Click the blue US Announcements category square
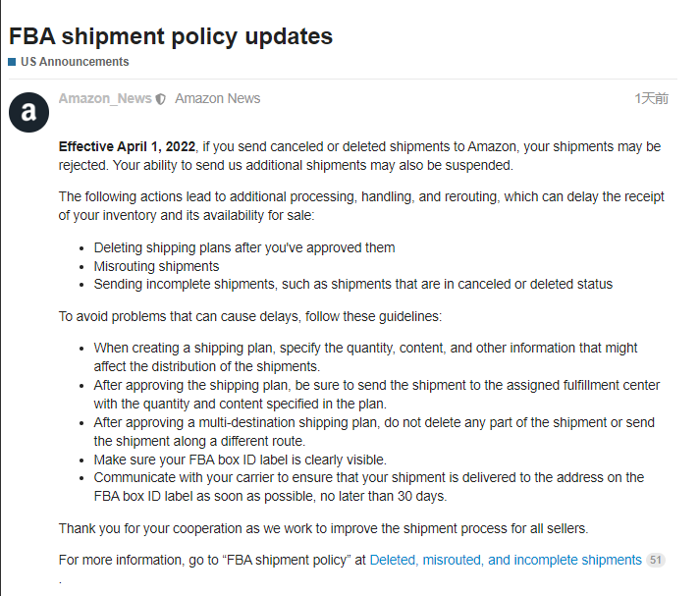 [12, 62]
